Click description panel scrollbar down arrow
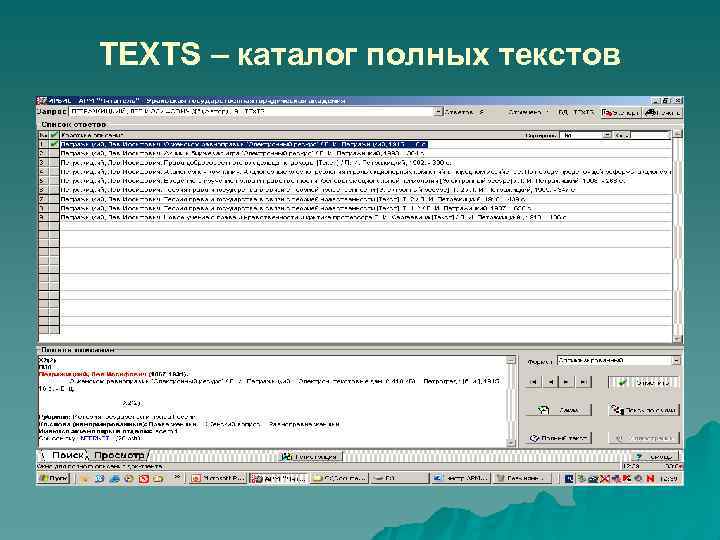 coord(511,443)
